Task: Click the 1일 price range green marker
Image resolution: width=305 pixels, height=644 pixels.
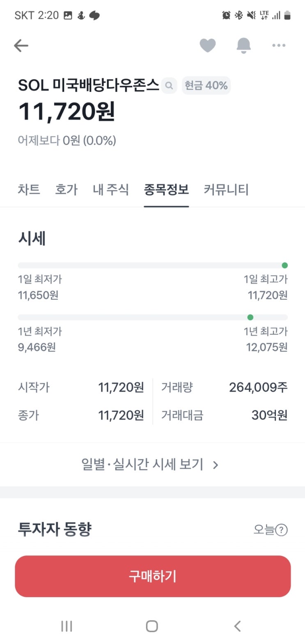Action: tap(285, 265)
